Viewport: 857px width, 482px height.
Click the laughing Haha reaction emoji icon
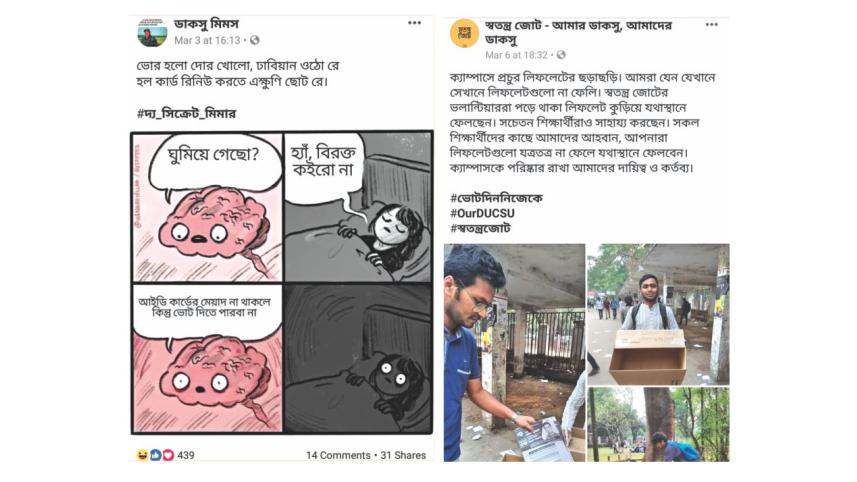tap(143, 455)
